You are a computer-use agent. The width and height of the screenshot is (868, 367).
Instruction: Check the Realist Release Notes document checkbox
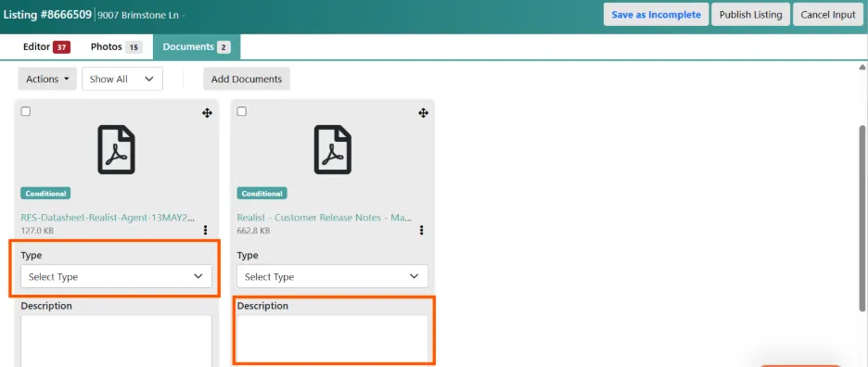pos(241,111)
